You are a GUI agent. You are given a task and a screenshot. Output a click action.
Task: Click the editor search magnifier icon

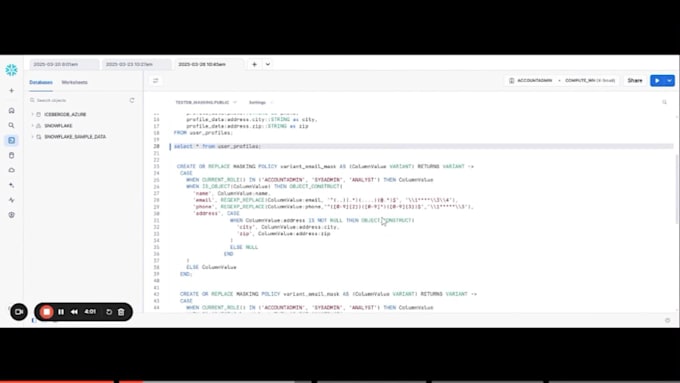point(664,102)
